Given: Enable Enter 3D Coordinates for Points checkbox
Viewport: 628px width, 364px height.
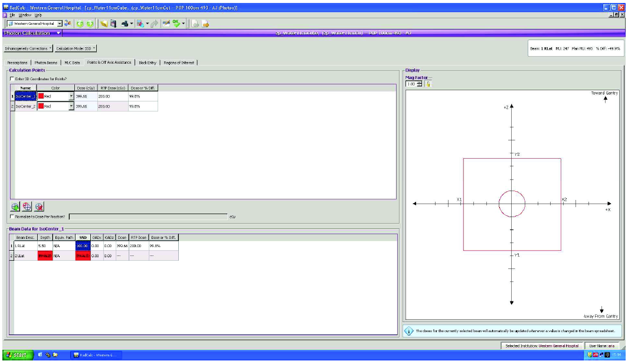Looking at the screenshot, I should pyautogui.click(x=12, y=79).
